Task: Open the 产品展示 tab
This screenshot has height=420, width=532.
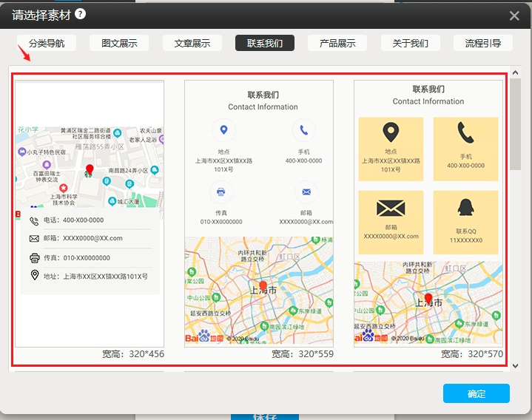Action: [x=337, y=43]
